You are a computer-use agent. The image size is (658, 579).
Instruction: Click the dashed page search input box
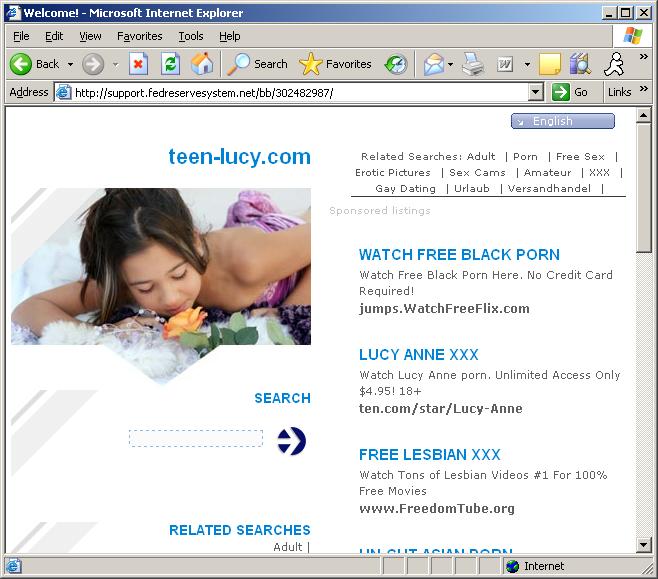(x=196, y=438)
